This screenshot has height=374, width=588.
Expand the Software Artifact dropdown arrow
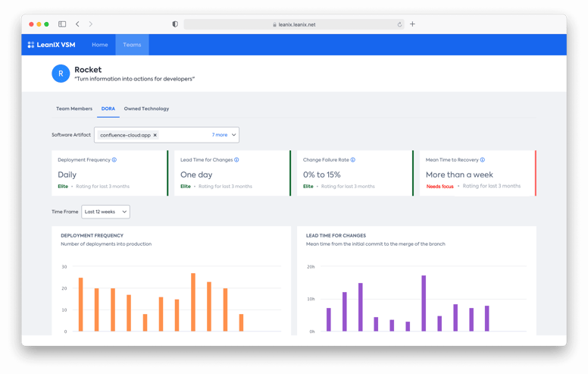point(233,135)
